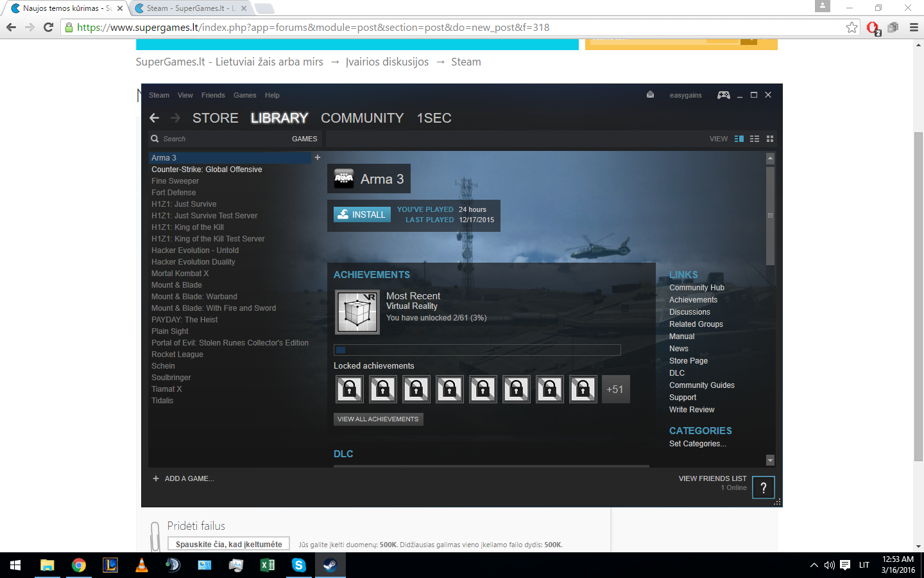Open VIEW FRIENDS LIST

pyautogui.click(x=713, y=478)
